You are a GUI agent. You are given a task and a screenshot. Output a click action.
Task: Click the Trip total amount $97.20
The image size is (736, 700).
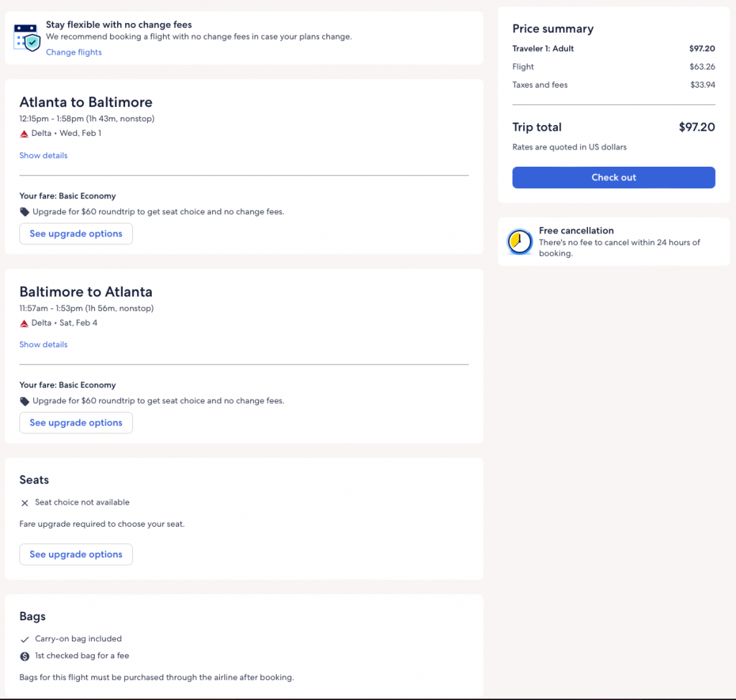point(696,127)
